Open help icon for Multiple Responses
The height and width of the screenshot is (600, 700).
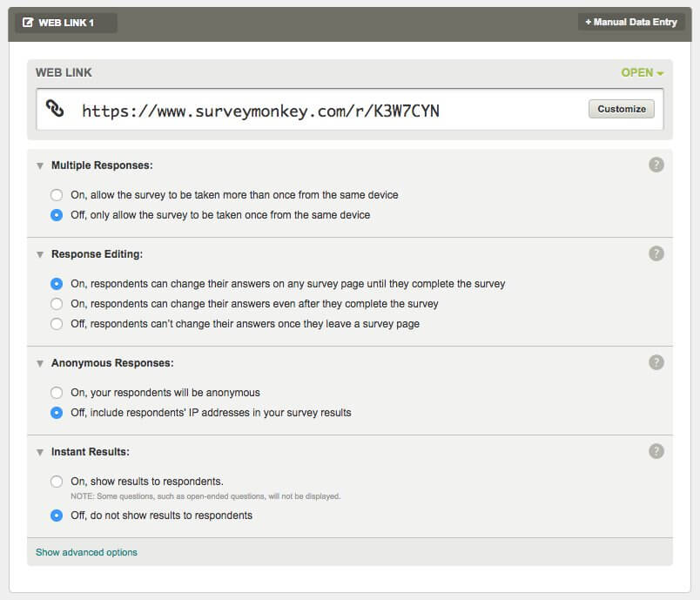pos(656,165)
